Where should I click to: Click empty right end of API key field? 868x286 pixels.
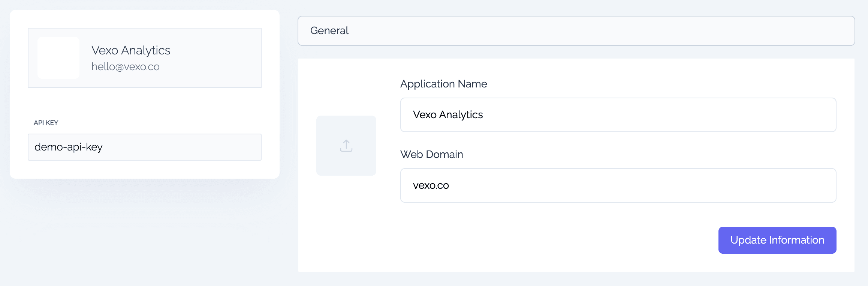point(240,147)
